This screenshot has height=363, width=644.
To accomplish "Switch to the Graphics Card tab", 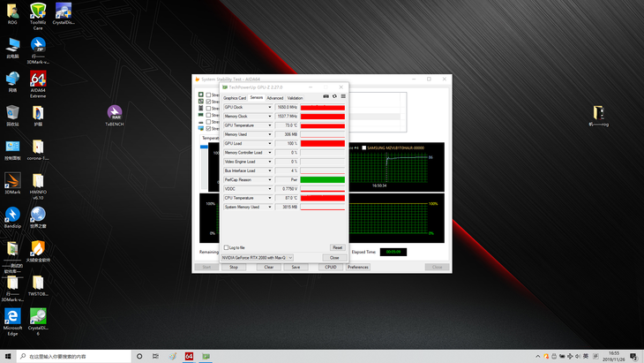I will 235,98.
